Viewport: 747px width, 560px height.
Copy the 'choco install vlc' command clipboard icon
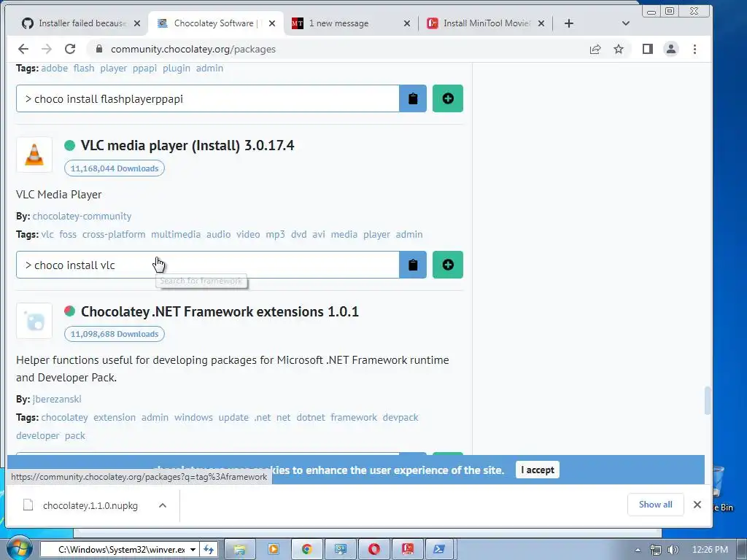[413, 265]
